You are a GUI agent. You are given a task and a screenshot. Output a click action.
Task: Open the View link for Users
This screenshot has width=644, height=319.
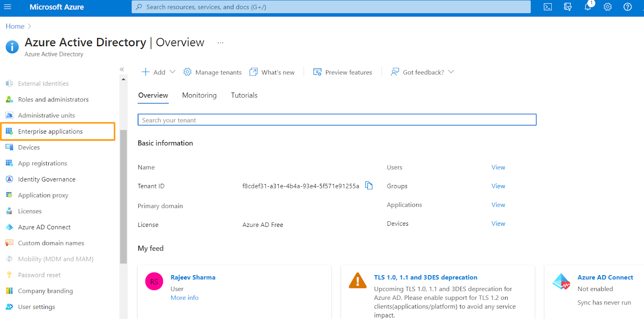[x=498, y=167]
